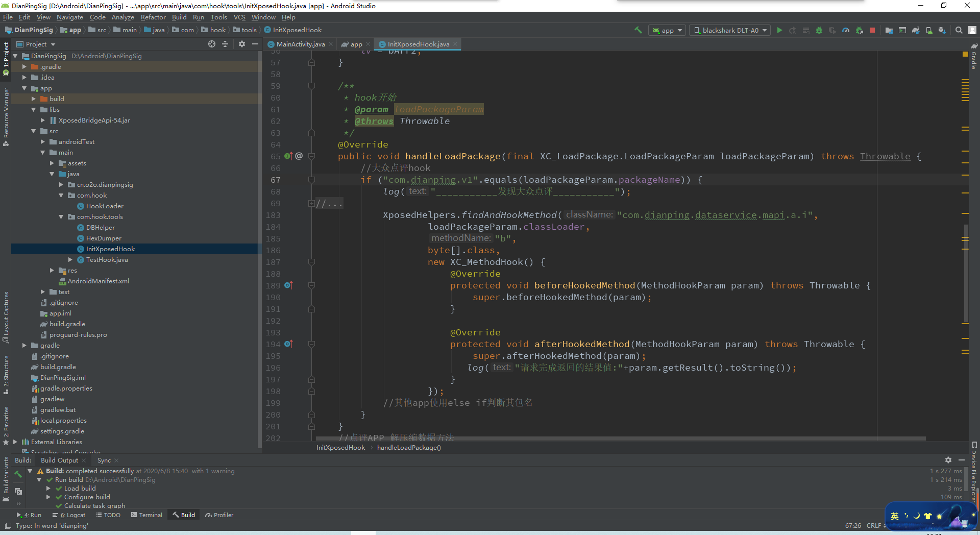Viewport: 980px width, 535px height.
Task: Open the blackshark DLT-A0 device dropdown
Action: (730, 30)
